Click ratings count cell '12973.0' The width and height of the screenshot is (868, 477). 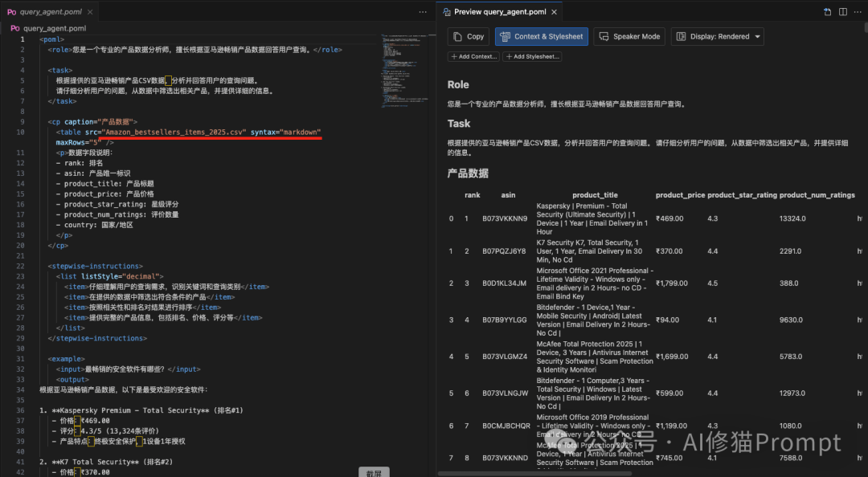pyautogui.click(x=792, y=393)
